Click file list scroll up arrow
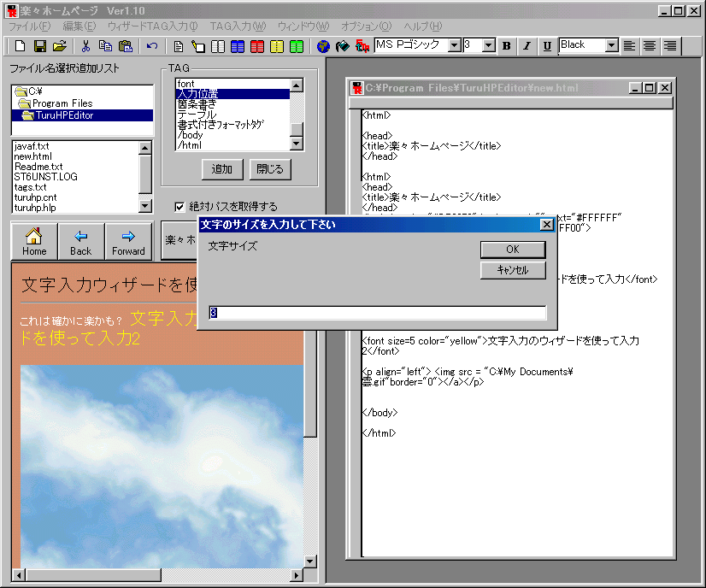The height and width of the screenshot is (588, 706). (x=145, y=148)
